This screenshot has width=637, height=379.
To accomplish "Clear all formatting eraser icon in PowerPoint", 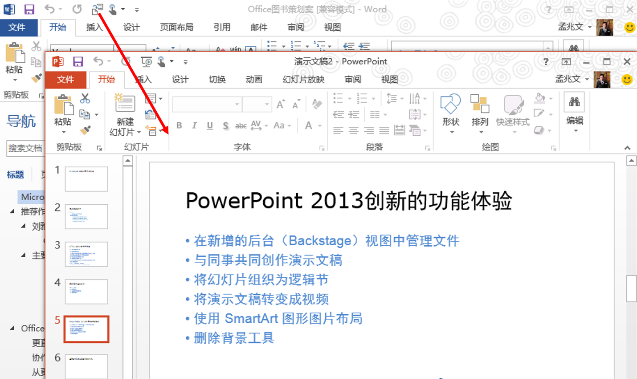I will (317, 104).
